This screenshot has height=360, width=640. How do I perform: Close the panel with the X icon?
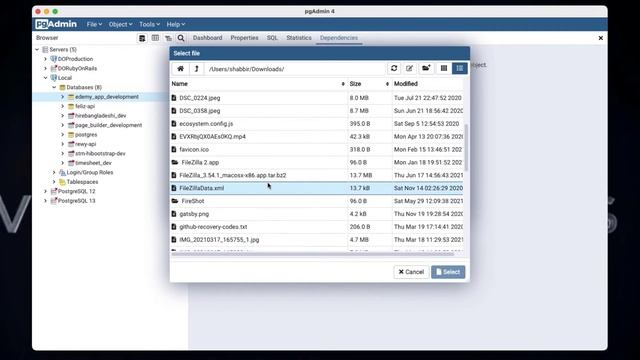pyautogui.click(x=600, y=38)
